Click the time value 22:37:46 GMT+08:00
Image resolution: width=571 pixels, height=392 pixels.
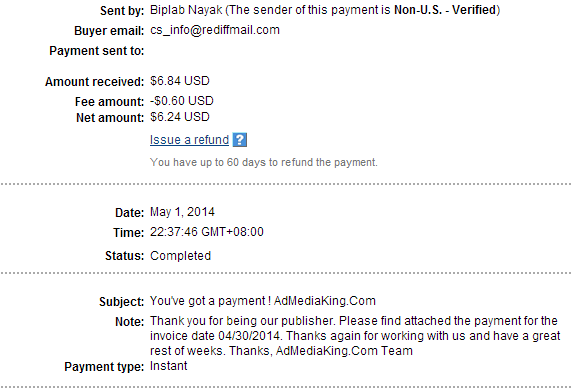tap(207, 232)
